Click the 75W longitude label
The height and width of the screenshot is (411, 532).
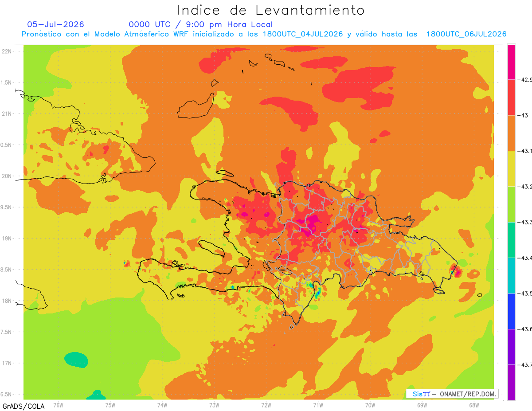[x=110, y=405]
